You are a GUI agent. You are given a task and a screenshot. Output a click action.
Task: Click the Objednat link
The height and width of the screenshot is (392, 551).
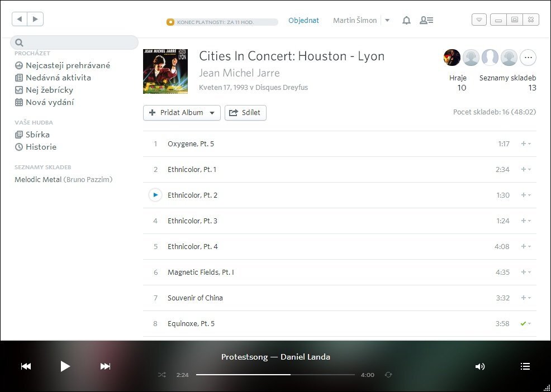pos(303,20)
